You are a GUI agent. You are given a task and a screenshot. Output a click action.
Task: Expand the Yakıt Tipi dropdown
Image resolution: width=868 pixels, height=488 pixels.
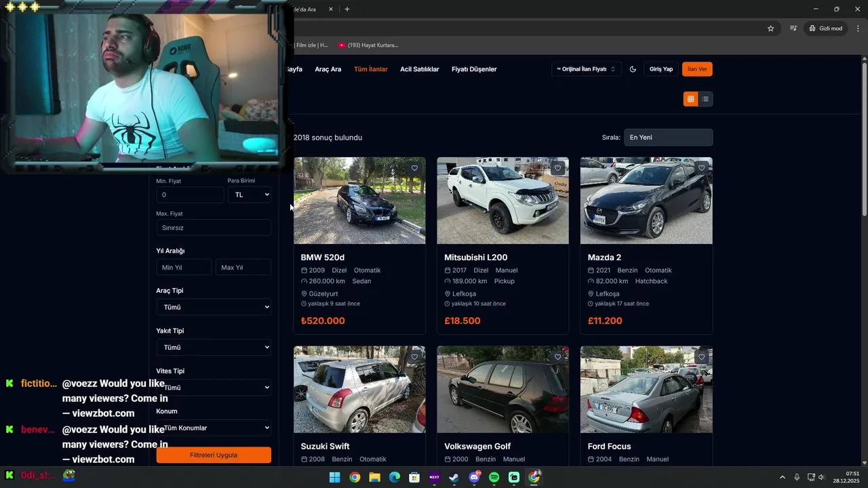pyautogui.click(x=214, y=347)
